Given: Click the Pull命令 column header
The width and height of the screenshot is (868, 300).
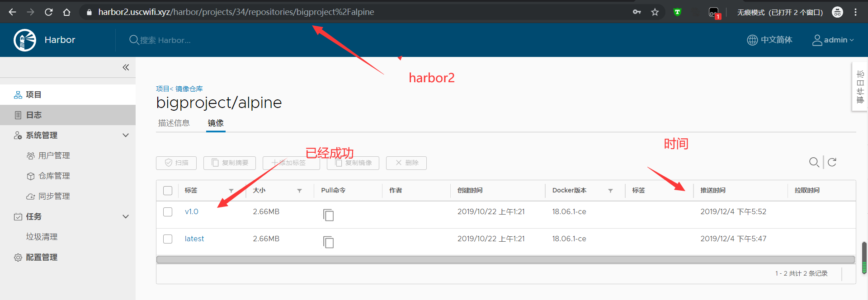Looking at the screenshot, I should click(x=333, y=191).
